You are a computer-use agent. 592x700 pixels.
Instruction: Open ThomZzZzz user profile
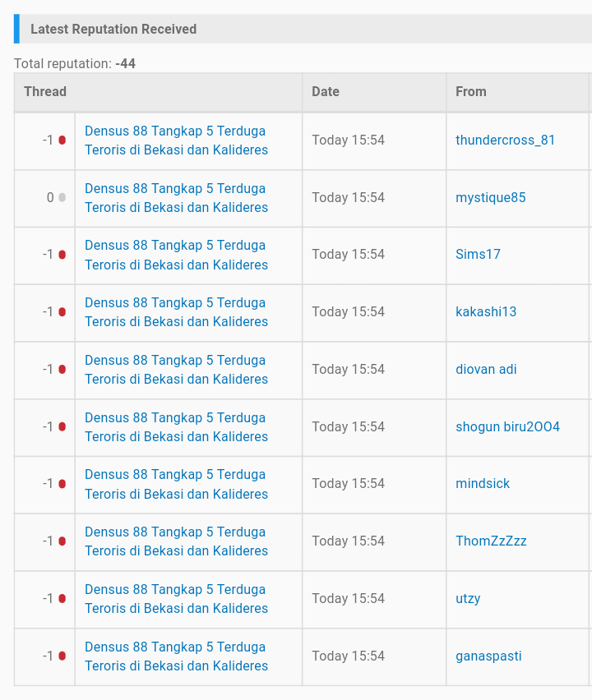[491, 541]
